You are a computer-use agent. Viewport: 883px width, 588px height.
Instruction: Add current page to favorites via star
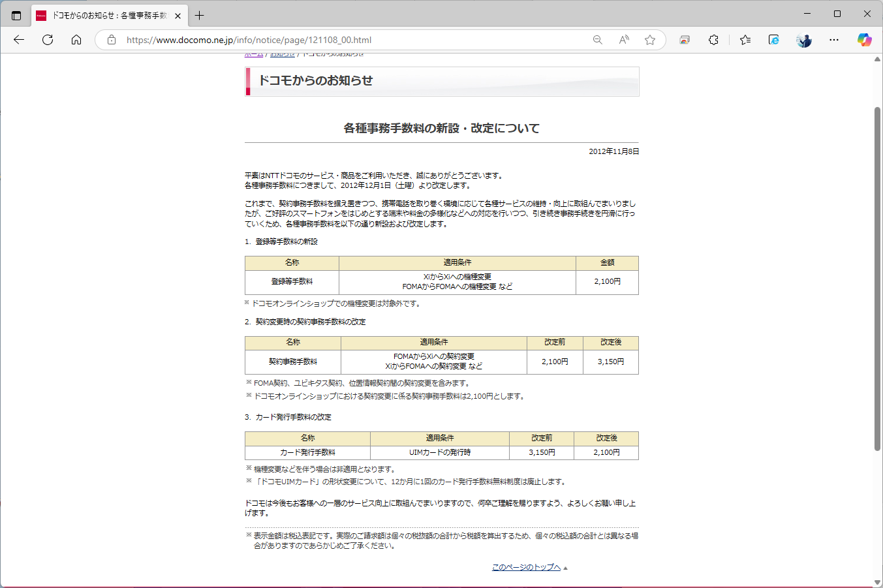[x=649, y=40]
